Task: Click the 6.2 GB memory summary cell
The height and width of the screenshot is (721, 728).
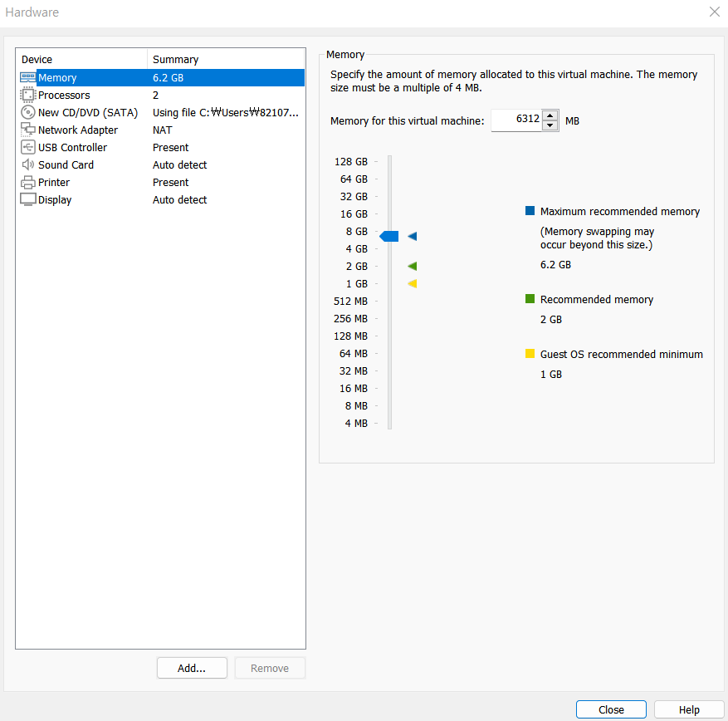Action: tap(168, 77)
